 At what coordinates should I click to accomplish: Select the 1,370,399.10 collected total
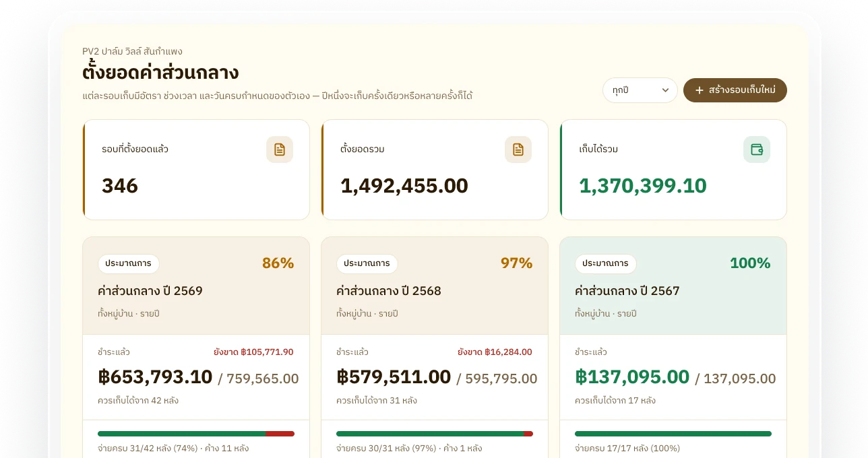click(643, 186)
